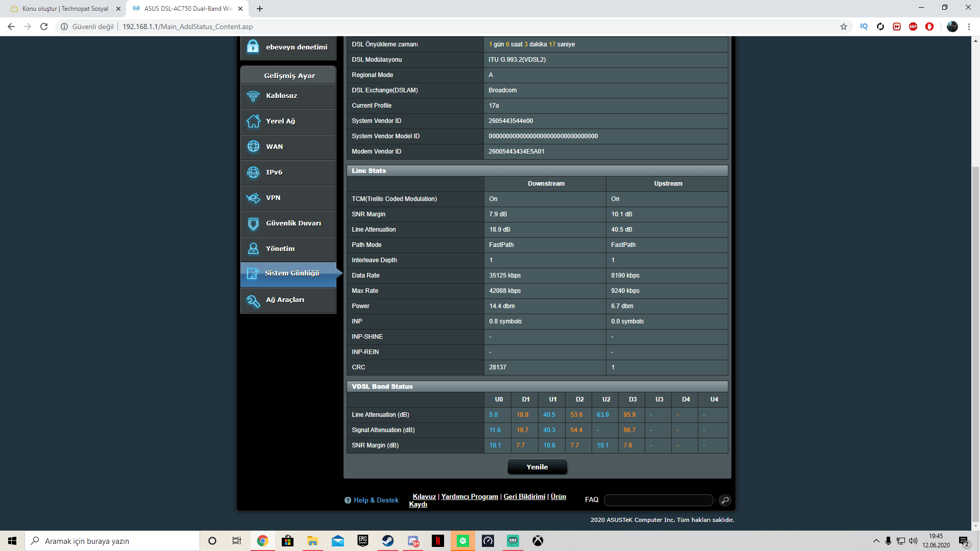Bookmark page with star icon
This screenshot has height=551, width=980.
pos(844,27)
